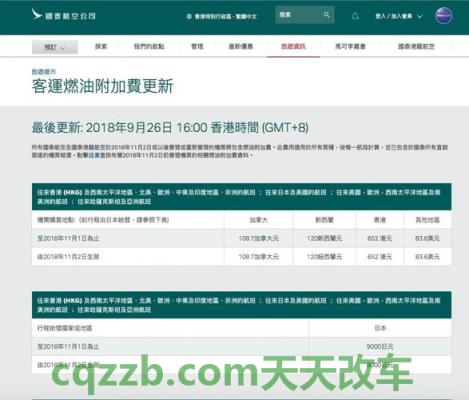Click the 其他地區 column header
Viewport: 469px width, 400px height.
(427, 220)
